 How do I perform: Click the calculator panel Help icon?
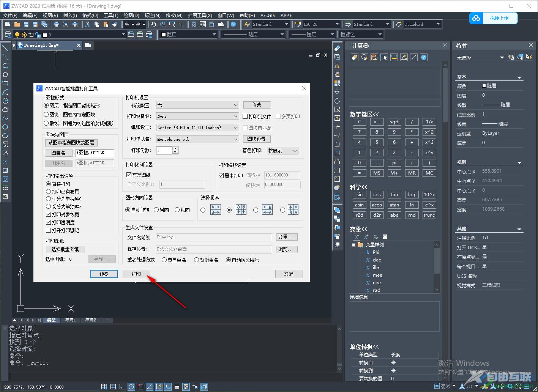click(x=424, y=57)
